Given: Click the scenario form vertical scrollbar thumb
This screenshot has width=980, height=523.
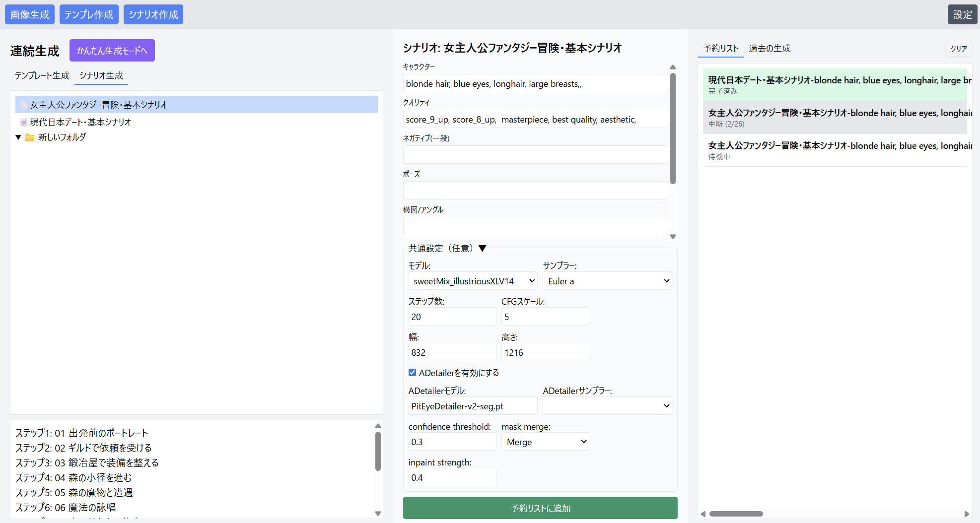Looking at the screenshot, I should 673,129.
